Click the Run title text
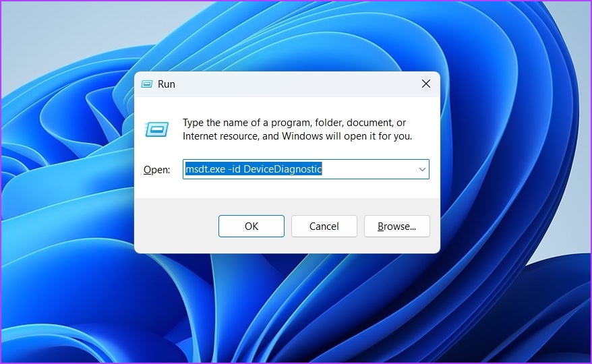The height and width of the screenshot is (364, 592). tap(166, 84)
